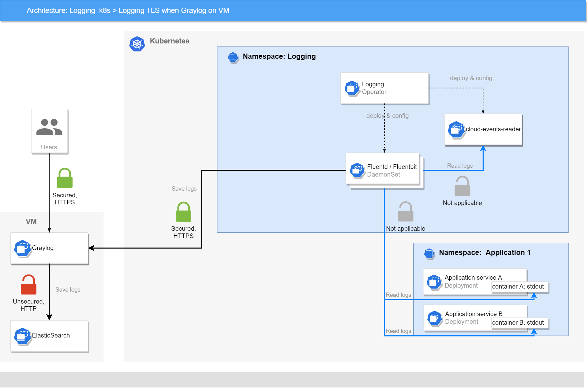Click the deploy & config label below Logging Operator
Image resolution: width=588 pixels, height=388 pixels.
click(x=388, y=116)
